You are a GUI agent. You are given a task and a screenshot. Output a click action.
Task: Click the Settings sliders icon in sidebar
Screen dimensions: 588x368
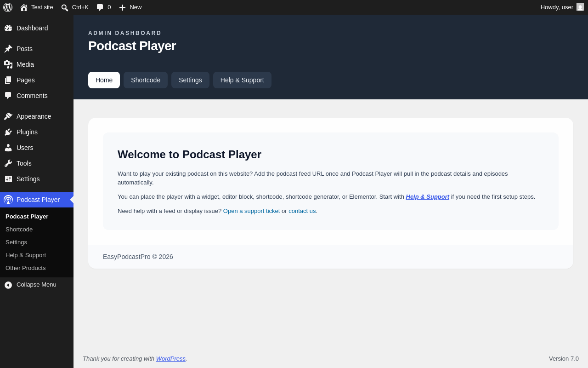(x=8, y=179)
